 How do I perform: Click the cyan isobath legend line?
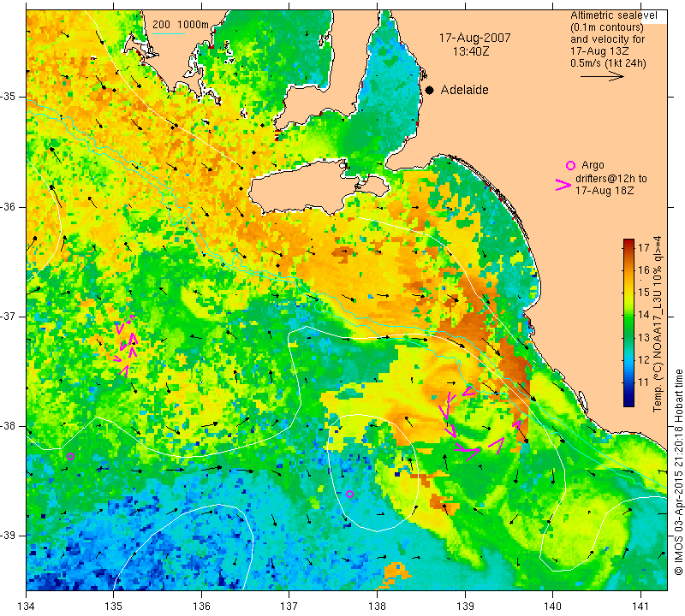(169, 33)
